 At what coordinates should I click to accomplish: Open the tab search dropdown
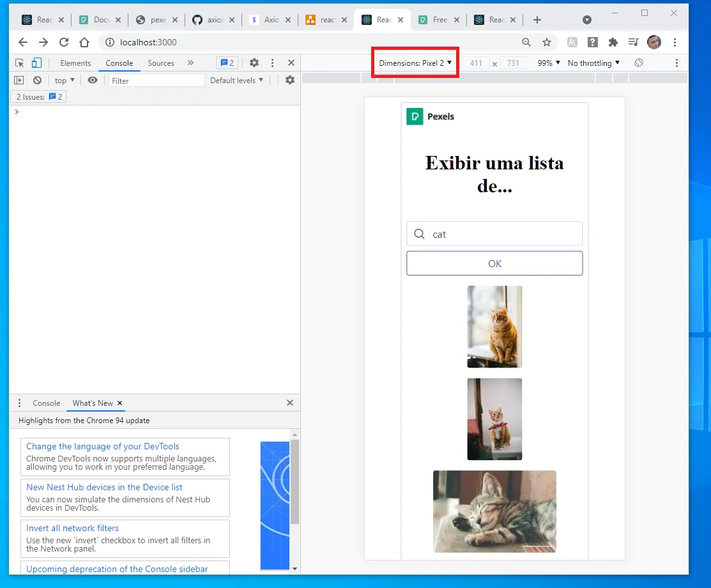[x=587, y=20]
